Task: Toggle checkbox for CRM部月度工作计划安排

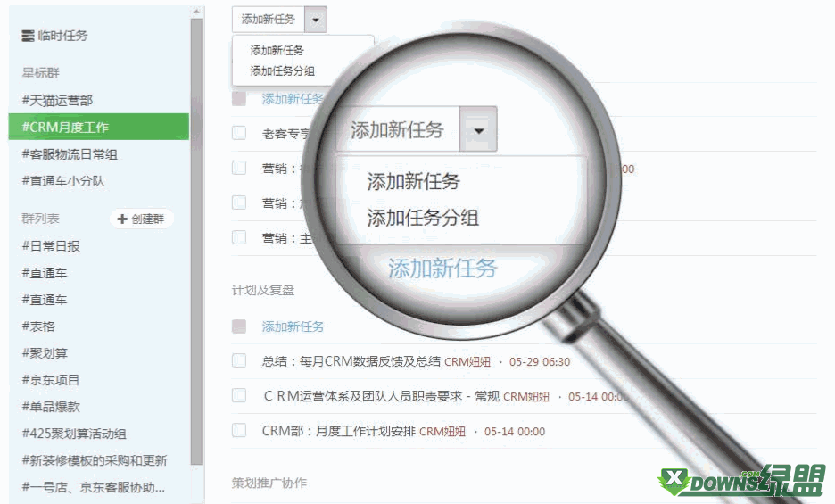Action: (239, 430)
